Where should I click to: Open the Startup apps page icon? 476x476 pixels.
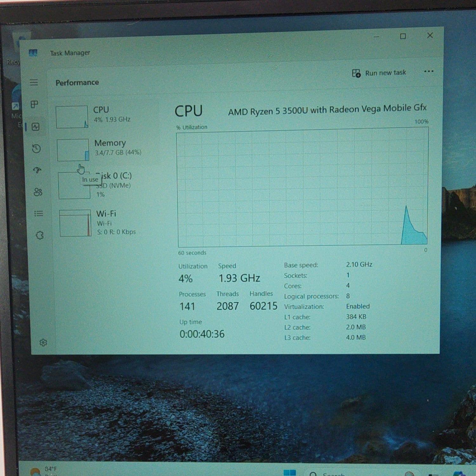click(x=37, y=170)
